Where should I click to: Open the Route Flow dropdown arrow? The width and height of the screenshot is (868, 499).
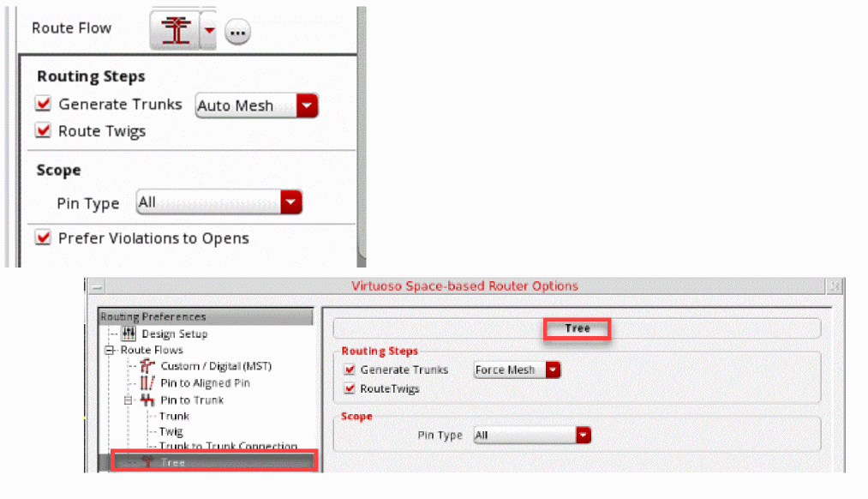[x=209, y=31]
